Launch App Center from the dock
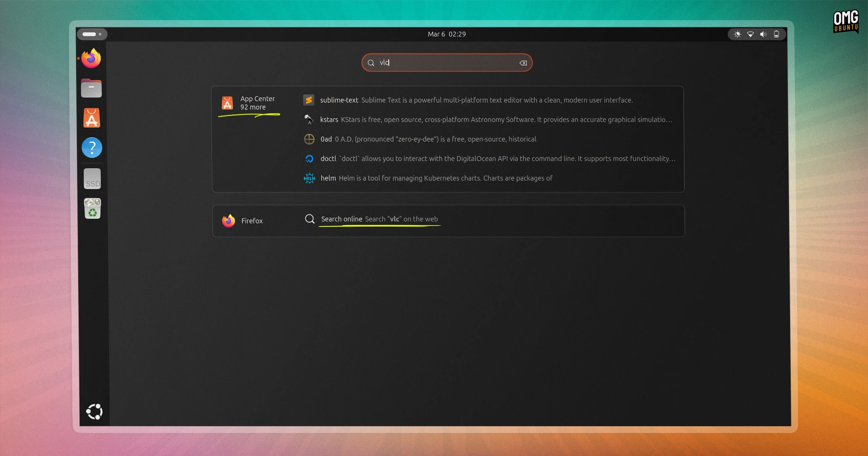Image resolution: width=868 pixels, height=456 pixels. pyautogui.click(x=92, y=118)
